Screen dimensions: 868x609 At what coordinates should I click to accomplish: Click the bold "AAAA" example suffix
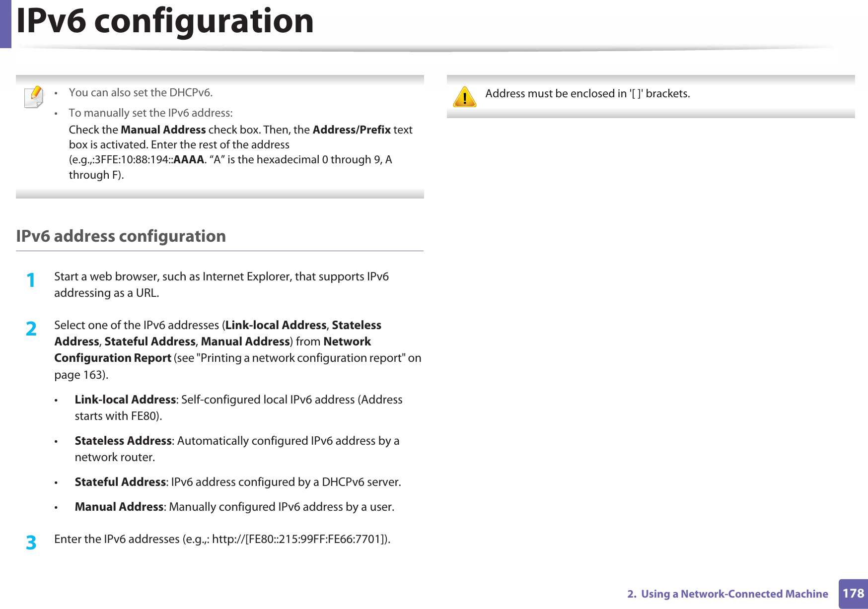[189, 159]
